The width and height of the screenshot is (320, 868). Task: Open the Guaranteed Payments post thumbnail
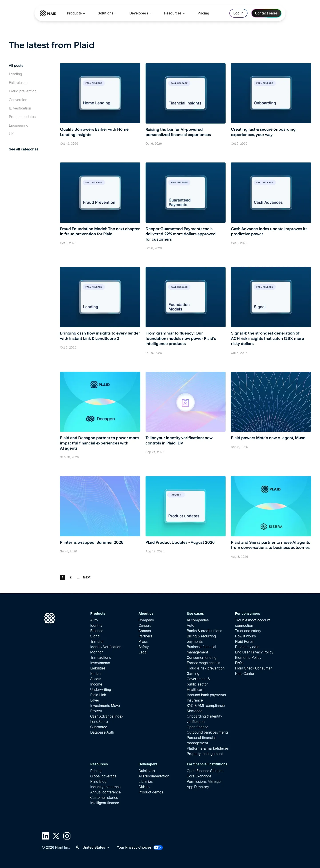185,193
